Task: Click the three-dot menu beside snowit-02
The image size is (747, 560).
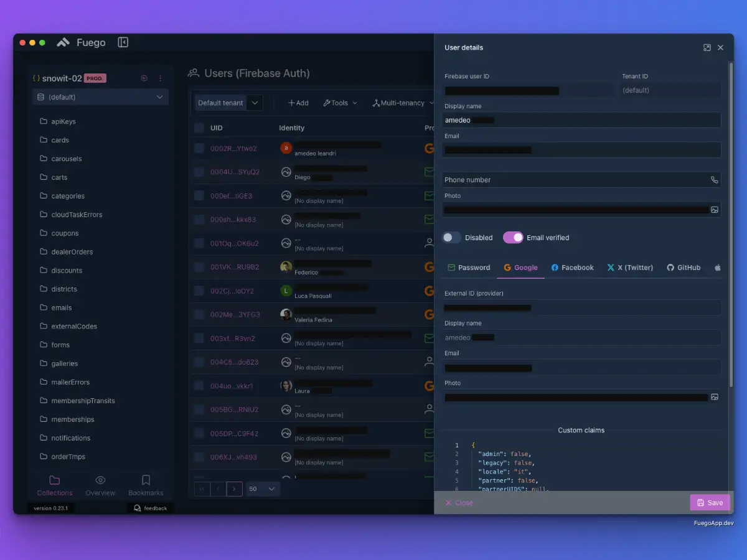Action: coord(160,78)
